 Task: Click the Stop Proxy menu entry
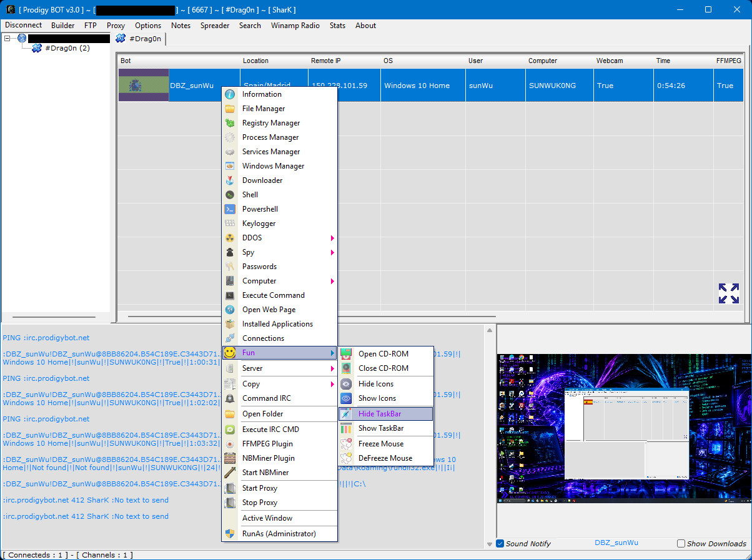click(x=280, y=503)
